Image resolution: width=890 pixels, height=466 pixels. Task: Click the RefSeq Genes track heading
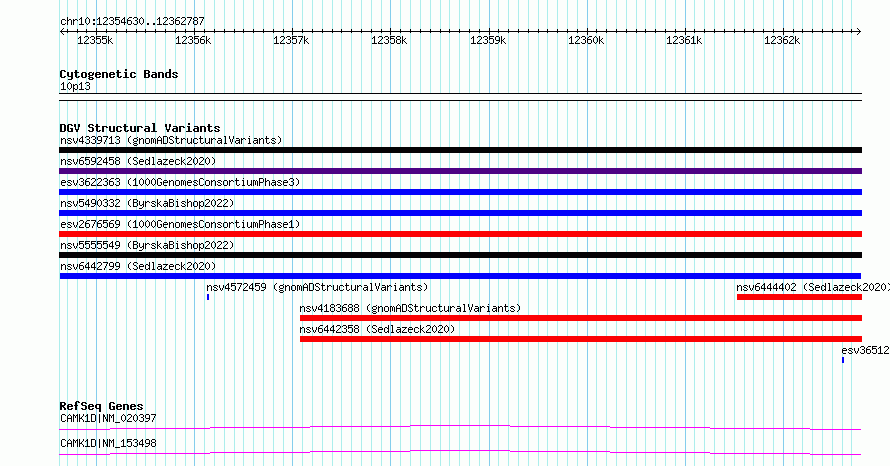[x=101, y=406]
